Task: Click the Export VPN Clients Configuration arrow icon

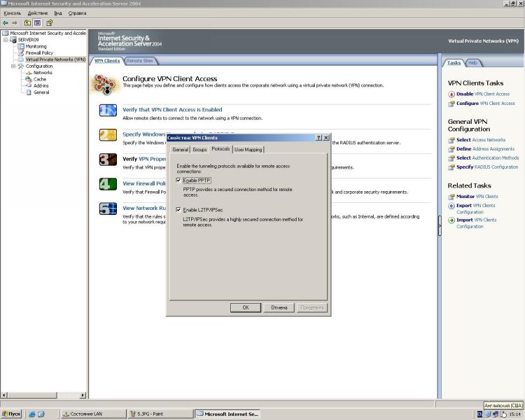Action: click(x=451, y=206)
